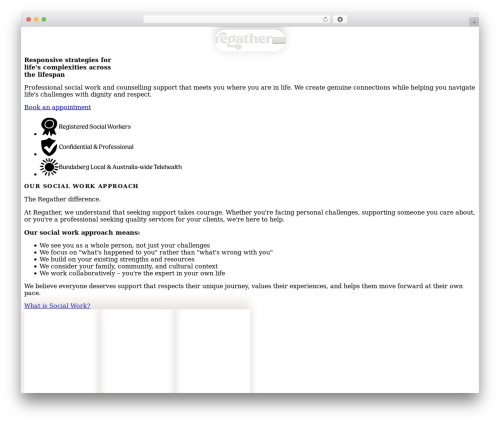Click 'We see you as a whole person' bullet
The width and height of the screenshot is (500, 423).
point(125,245)
